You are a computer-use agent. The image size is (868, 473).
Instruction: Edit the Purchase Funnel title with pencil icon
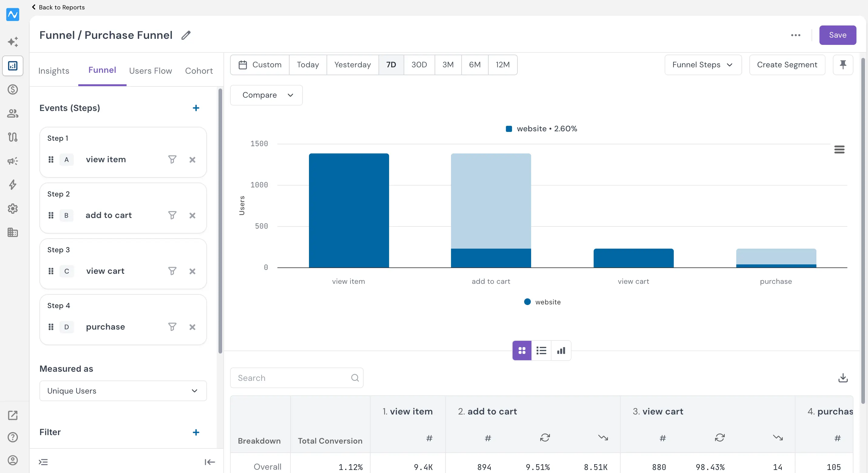pos(186,35)
